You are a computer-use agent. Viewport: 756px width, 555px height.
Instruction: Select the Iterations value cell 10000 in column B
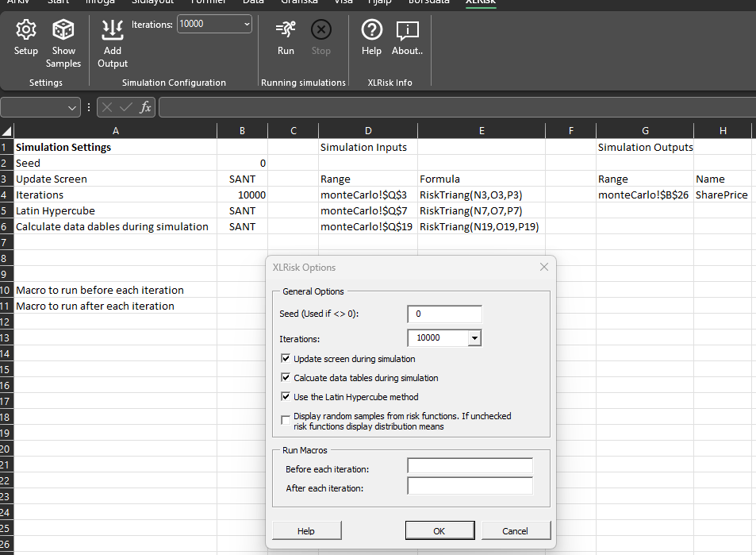pos(242,195)
